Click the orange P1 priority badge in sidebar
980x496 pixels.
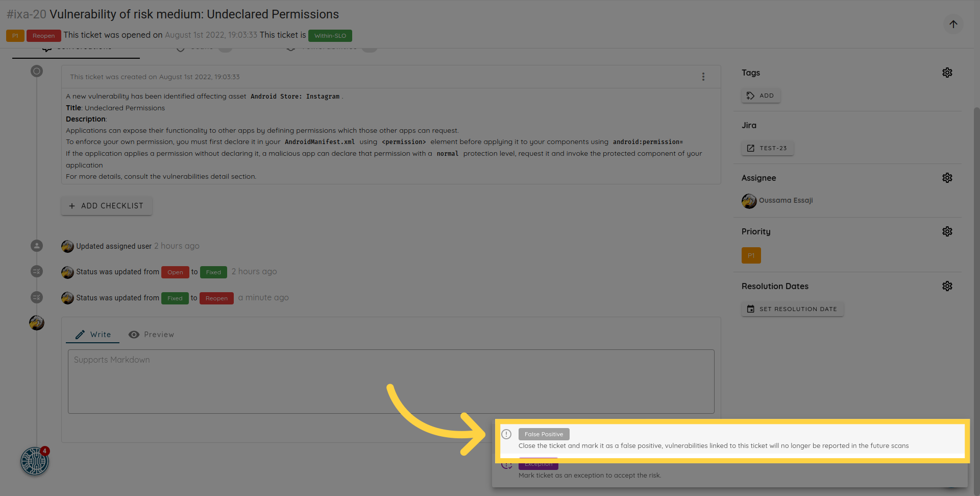click(751, 255)
